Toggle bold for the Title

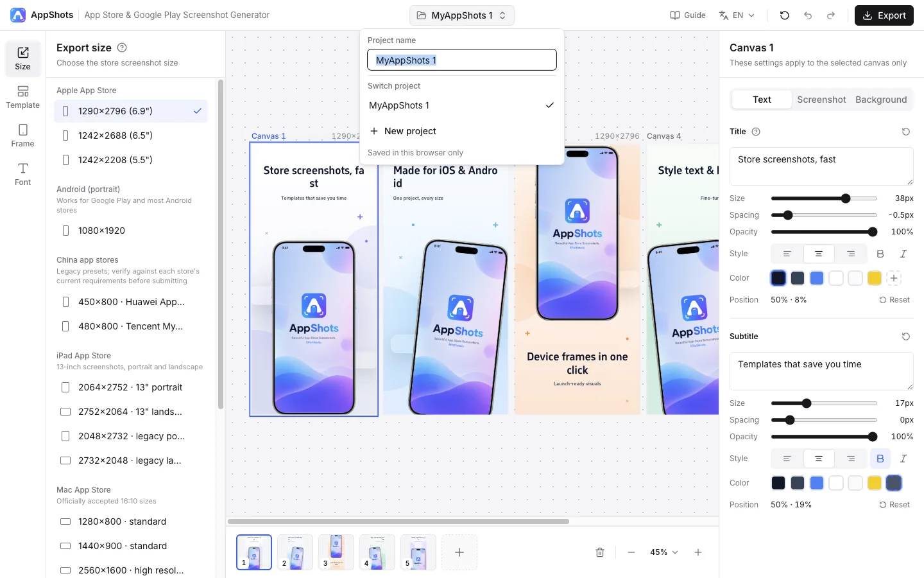(880, 254)
